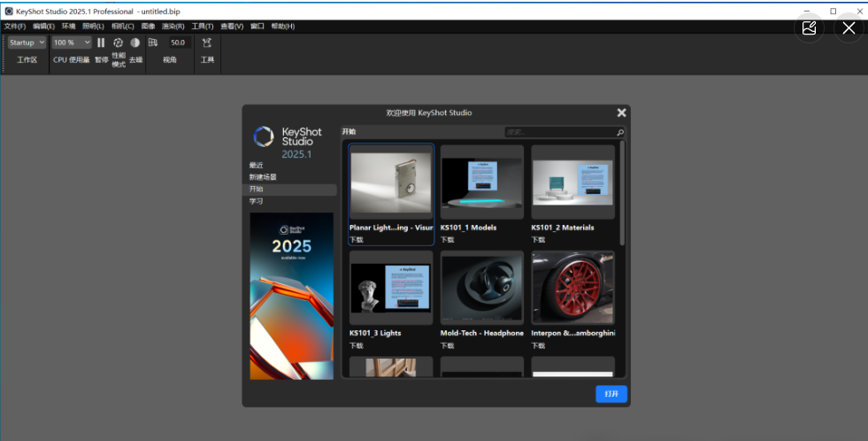Select the Mold-Tech - Headphone thumbnail

481,288
